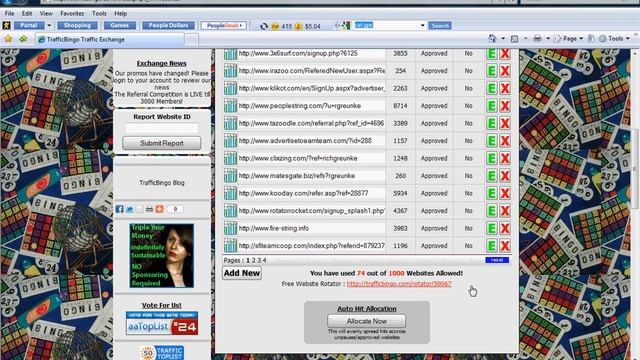This screenshot has height=360, width=640.
Task: Delete the kooday.com website entry
Action: tap(505, 193)
